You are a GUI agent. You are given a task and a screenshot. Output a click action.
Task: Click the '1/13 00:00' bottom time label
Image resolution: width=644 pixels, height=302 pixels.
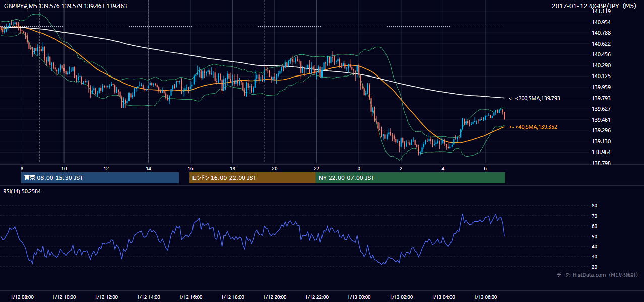point(359,297)
